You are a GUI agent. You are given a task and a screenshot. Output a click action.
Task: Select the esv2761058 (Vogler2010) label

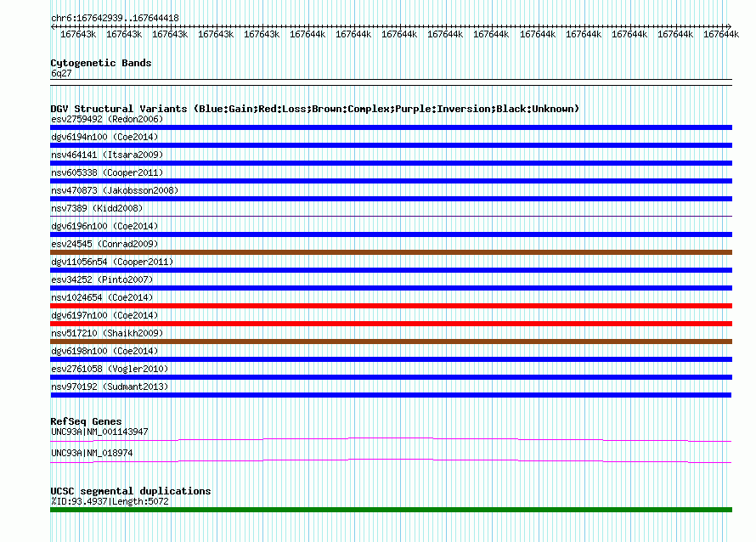coord(110,369)
